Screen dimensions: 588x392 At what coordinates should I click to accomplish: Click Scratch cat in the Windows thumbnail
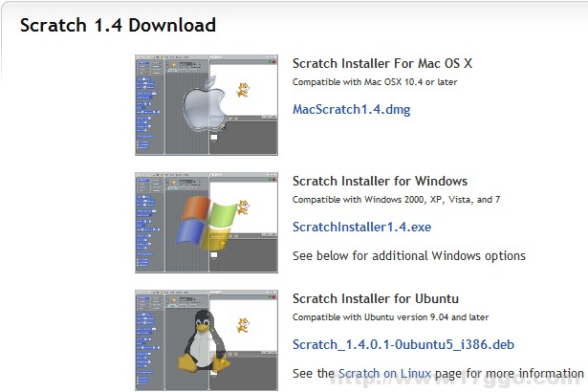click(242, 208)
